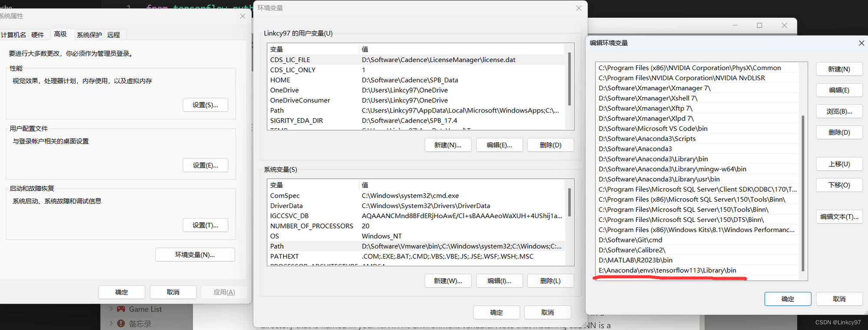Screen dimensions: 868x330
Task: Select the 高级 tab
Action: pos(60,34)
